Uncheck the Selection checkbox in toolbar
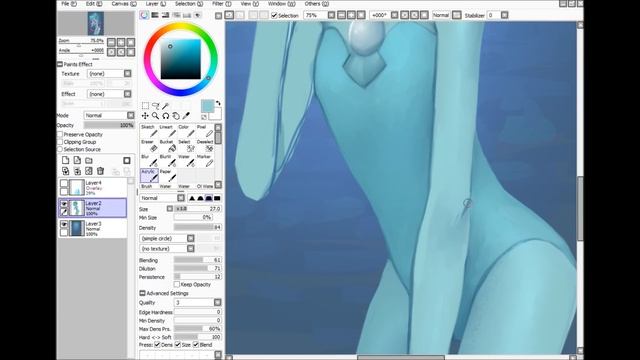This screenshot has width=640, height=360. point(274,16)
